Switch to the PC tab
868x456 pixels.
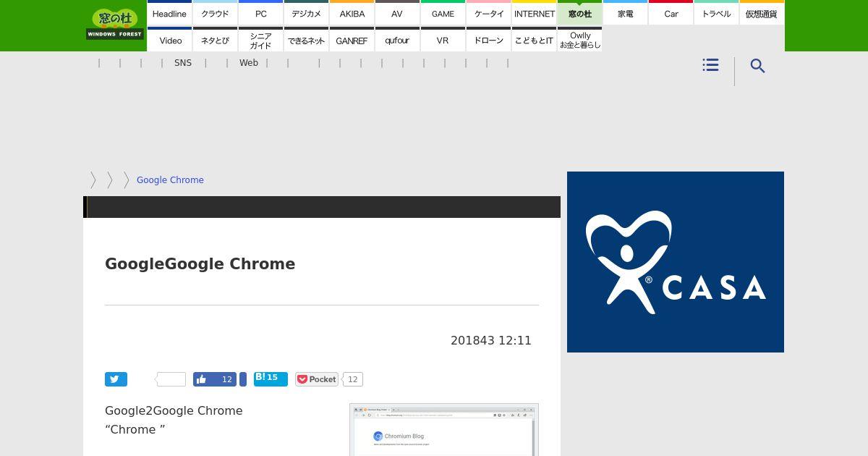[x=260, y=13]
